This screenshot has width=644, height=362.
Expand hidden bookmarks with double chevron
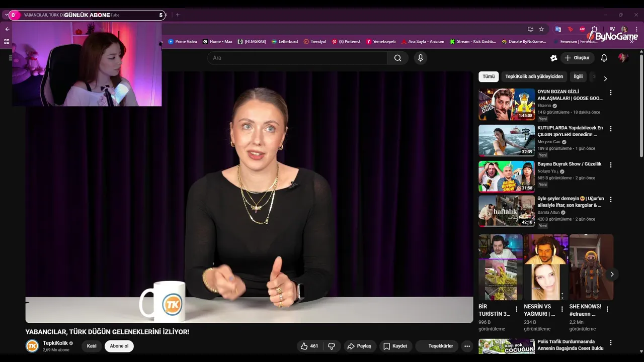click(x=632, y=41)
